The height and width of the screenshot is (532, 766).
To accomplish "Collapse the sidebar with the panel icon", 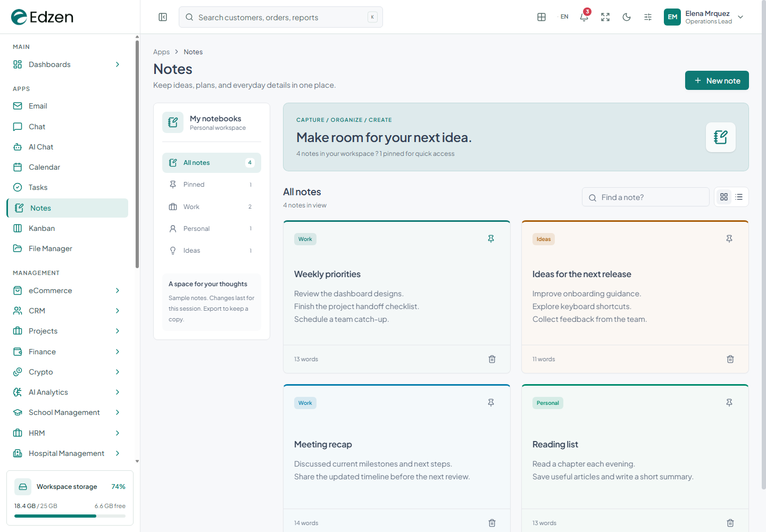I will pyautogui.click(x=163, y=17).
